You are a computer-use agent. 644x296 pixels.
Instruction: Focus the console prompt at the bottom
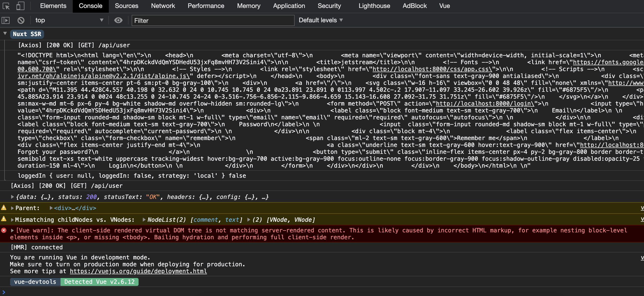tap(106, 292)
